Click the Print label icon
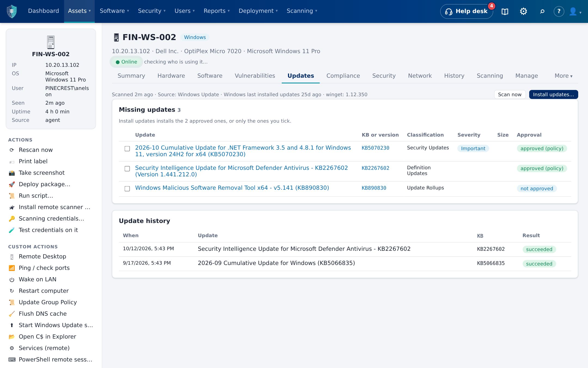The width and height of the screenshot is (588, 368). tap(12, 162)
